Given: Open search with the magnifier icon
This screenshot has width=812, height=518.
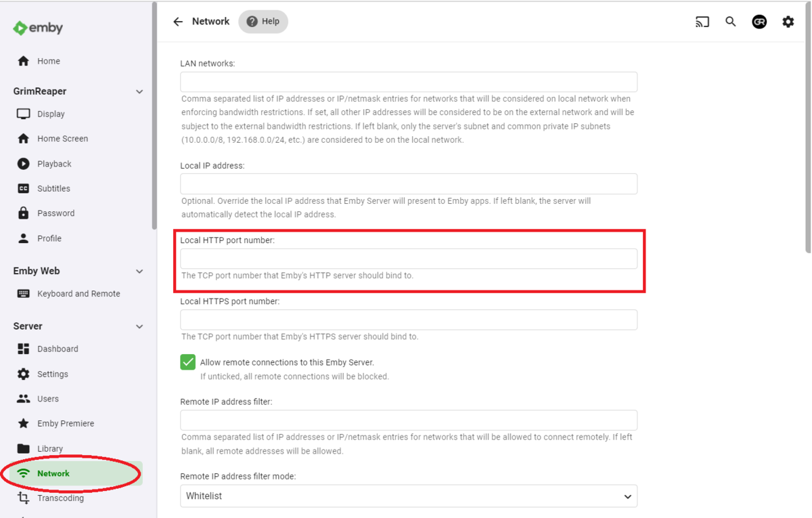Looking at the screenshot, I should coord(731,22).
